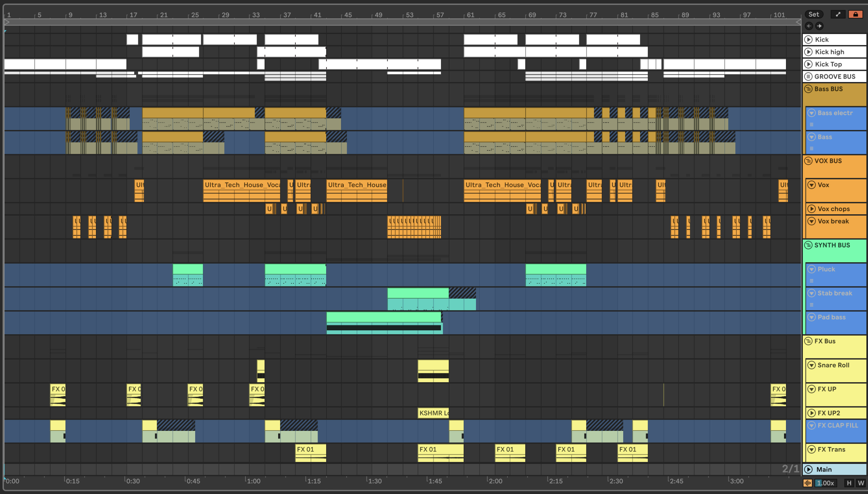Fold the Vox track
Viewport: 868px width, 494px height.
pyautogui.click(x=812, y=185)
